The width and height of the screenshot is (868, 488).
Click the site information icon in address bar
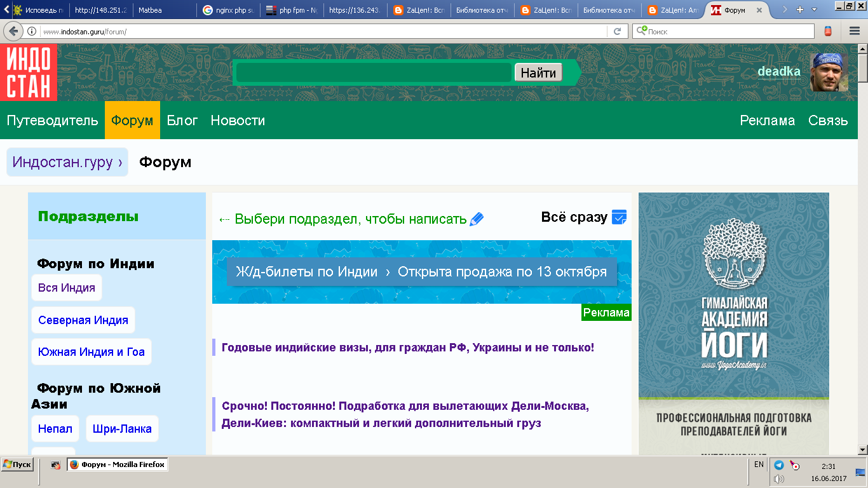32,31
